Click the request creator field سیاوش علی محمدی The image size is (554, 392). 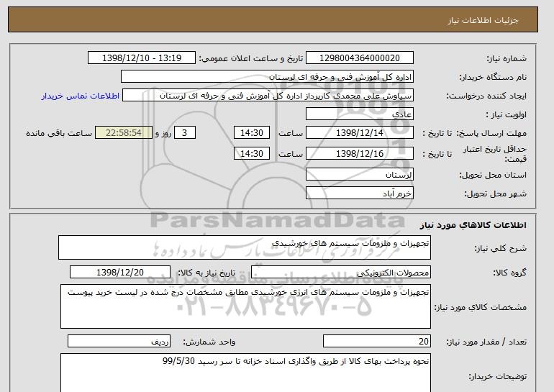coord(268,96)
